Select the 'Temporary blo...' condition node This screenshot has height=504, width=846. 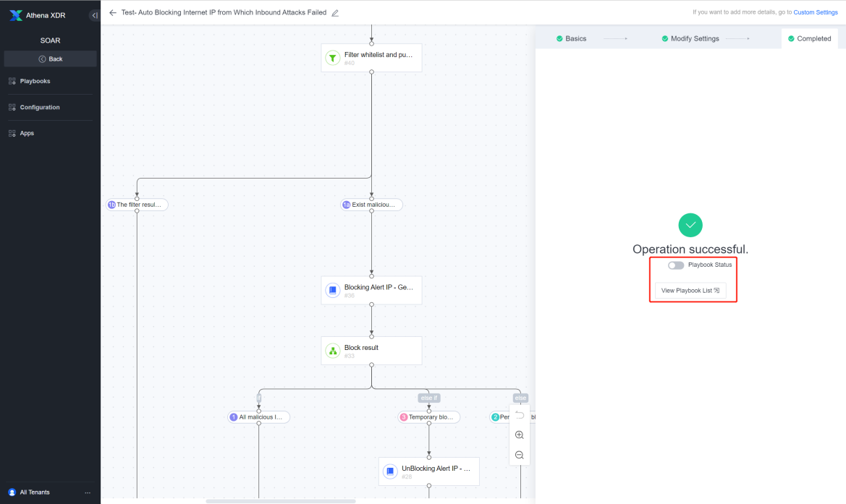coord(429,417)
